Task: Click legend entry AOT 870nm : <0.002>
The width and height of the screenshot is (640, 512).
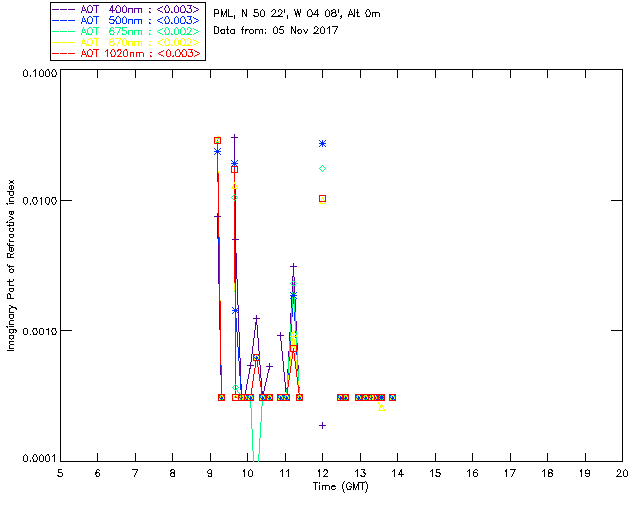Action: tap(127, 42)
